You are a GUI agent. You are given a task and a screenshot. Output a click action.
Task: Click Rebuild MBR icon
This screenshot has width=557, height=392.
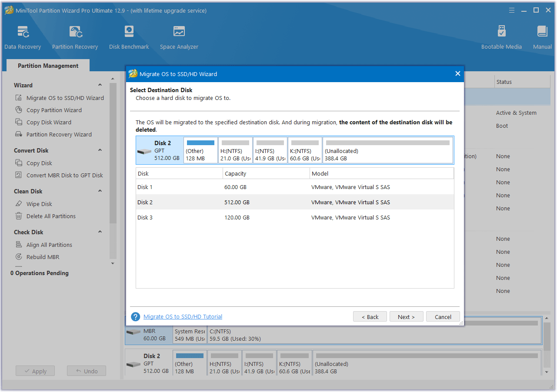pos(19,257)
